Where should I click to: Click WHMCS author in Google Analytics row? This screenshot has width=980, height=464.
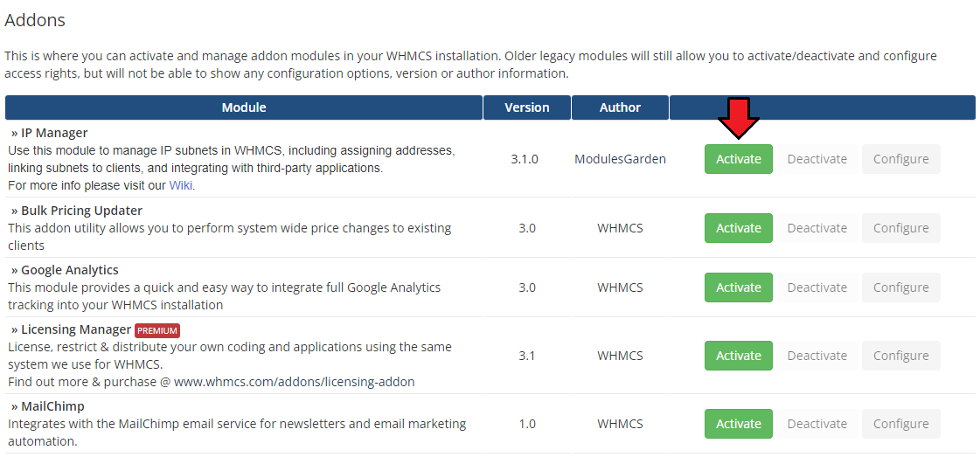click(x=620, y=287)
